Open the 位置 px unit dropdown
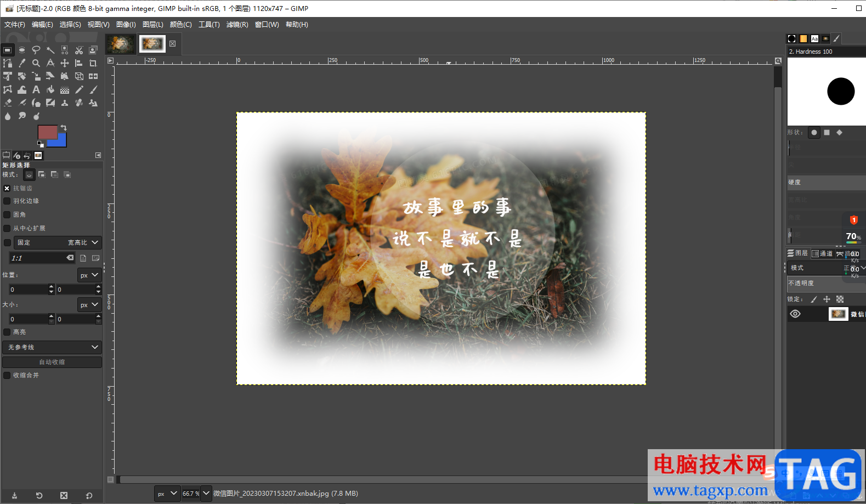 tap(89, 275)
